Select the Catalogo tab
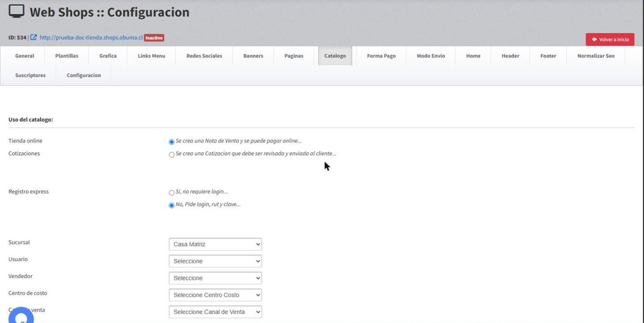Screen dimensions: 644x323 click(x=335, y=56)
